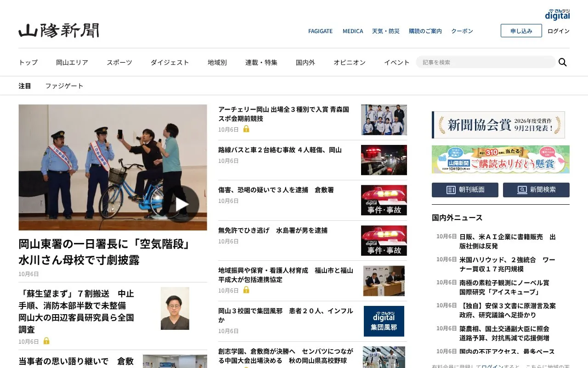The image size is (588, 368).
Task: Go to 購読のご案内
Action: click(425, 31)
